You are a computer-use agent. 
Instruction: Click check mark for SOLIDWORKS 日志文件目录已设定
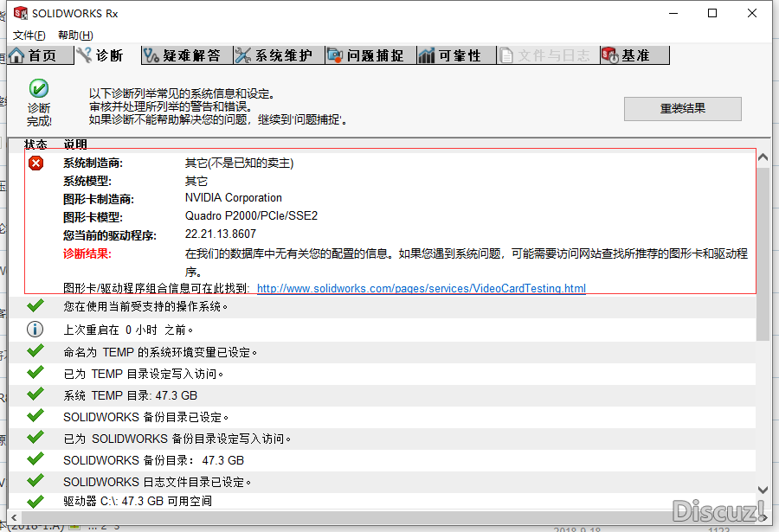[35, 480]
